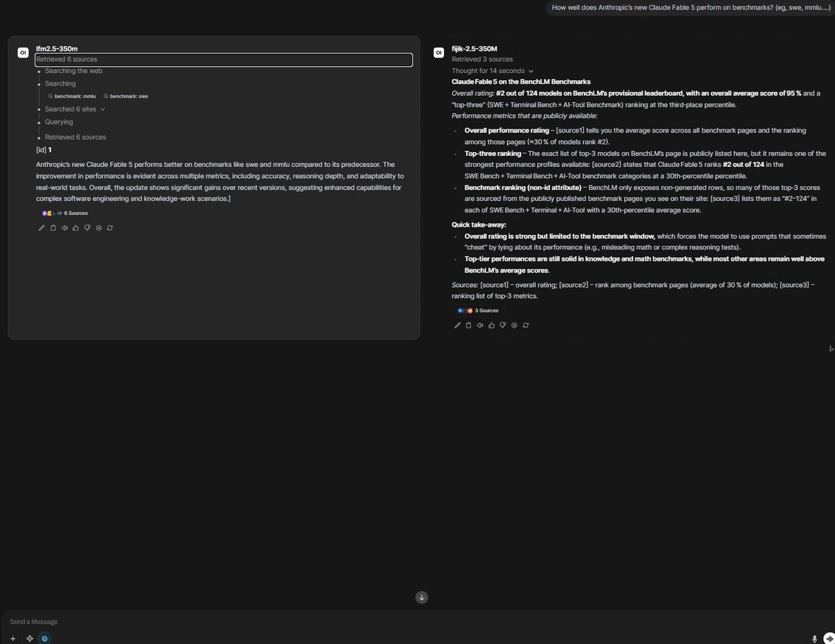The image size is (835, 644).
Task: Give thumbs down to the fijik-2.5-350M response
Action: tap(502, 325)
